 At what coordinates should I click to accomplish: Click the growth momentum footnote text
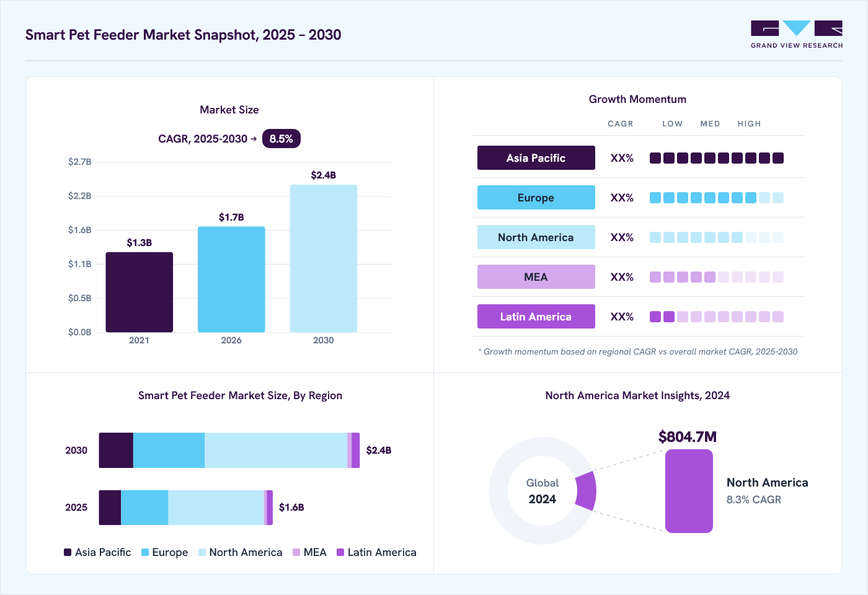(638, 351)
